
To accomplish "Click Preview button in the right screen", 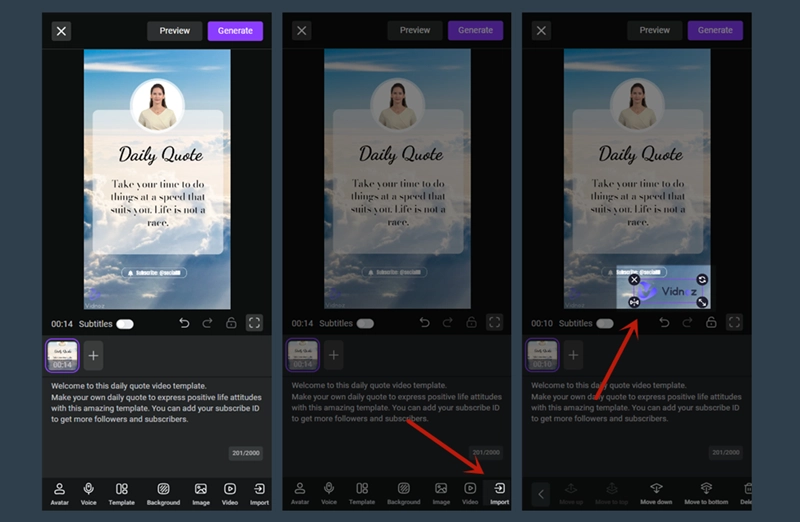I will point(655,30).
